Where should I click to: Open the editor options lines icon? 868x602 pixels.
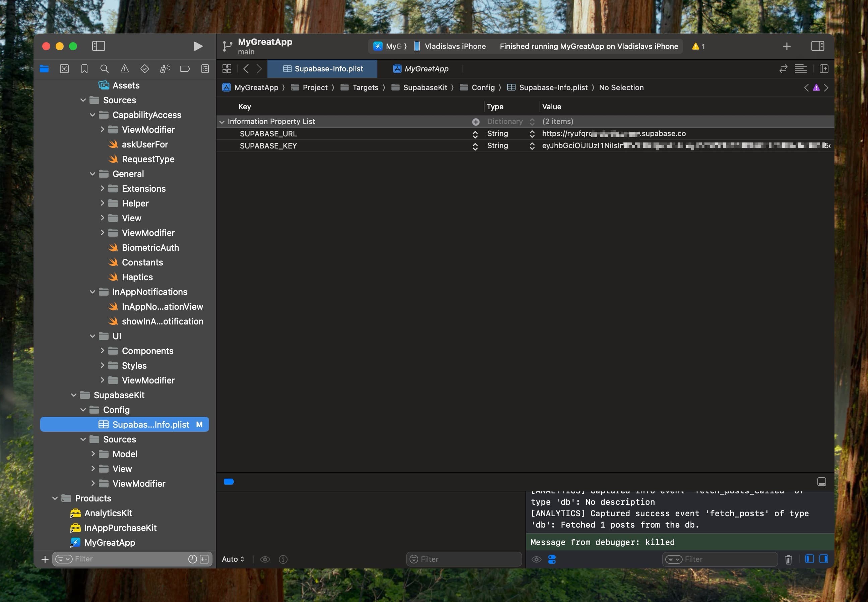(x=801, y=69)
